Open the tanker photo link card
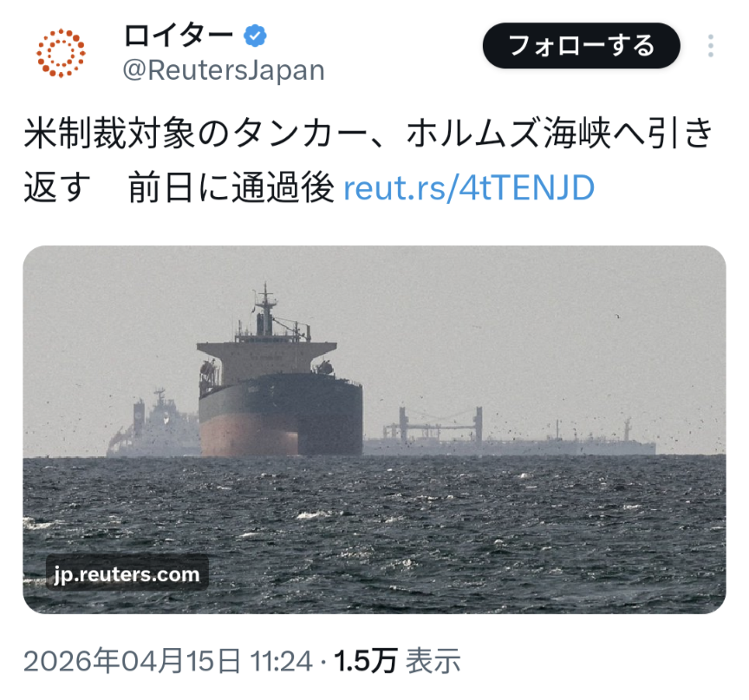This screenshot has width=749, height=700. (x=374, y=429)
